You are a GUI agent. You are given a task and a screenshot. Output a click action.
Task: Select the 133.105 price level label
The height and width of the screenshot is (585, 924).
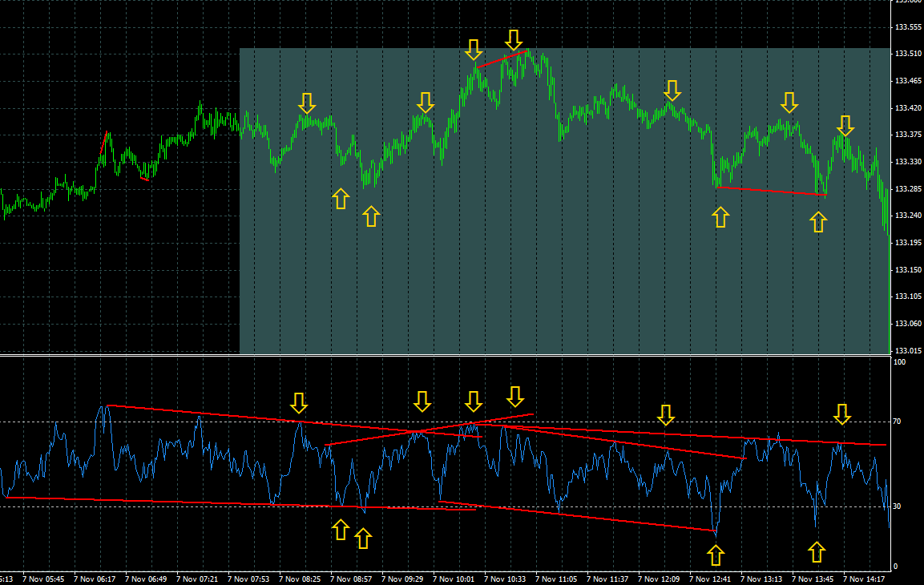908,297
